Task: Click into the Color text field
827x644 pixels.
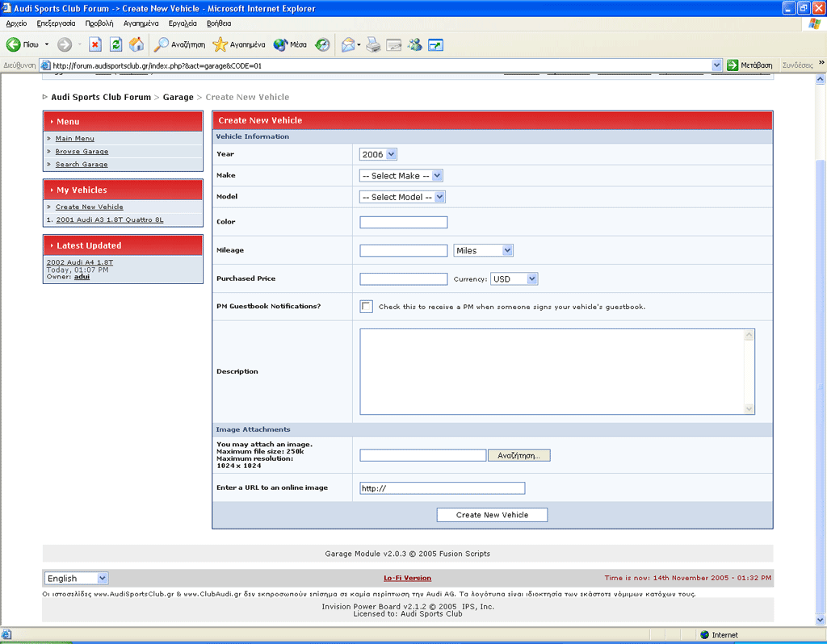Action: (403, 222)
